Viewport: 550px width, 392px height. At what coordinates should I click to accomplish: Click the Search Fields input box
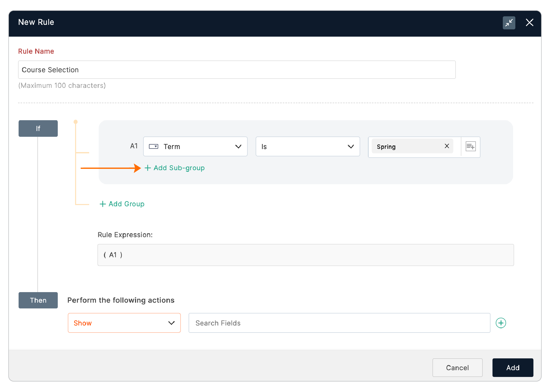click(339, 323)
